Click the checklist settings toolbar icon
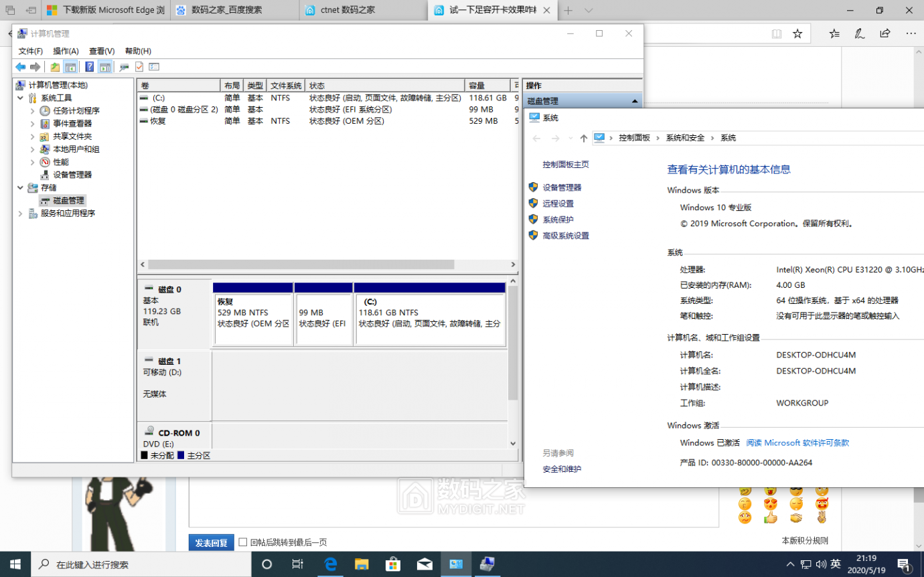The image size is (924, 577). (x=154, y=67)
